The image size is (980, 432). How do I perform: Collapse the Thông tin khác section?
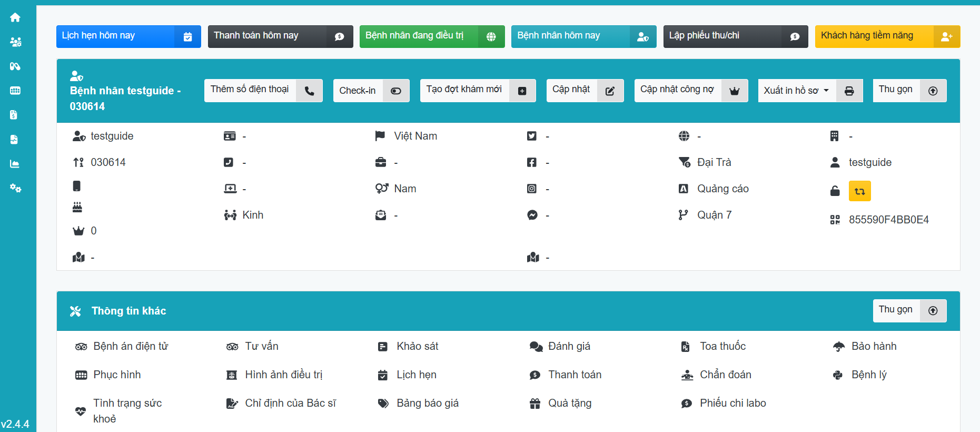(909, 311)
